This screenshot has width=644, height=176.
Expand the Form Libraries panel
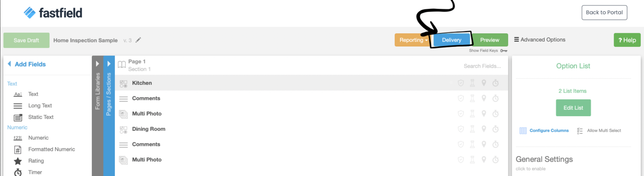(97, 64)
